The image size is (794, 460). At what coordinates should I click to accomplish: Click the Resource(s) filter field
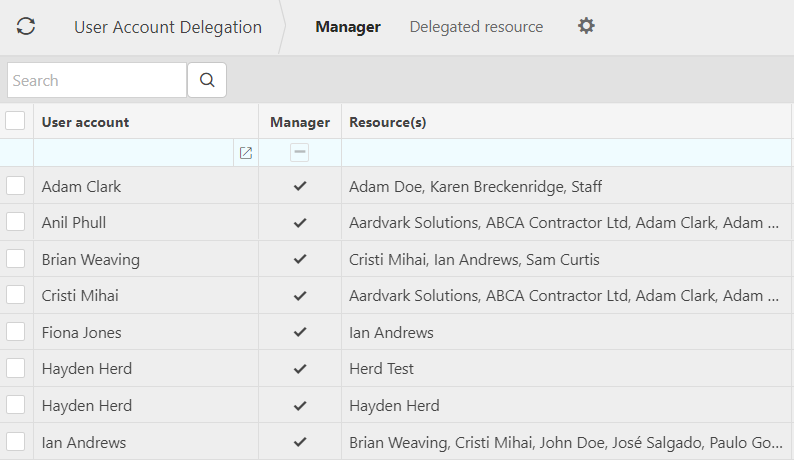pyautogui.click(x=566, y=153)
